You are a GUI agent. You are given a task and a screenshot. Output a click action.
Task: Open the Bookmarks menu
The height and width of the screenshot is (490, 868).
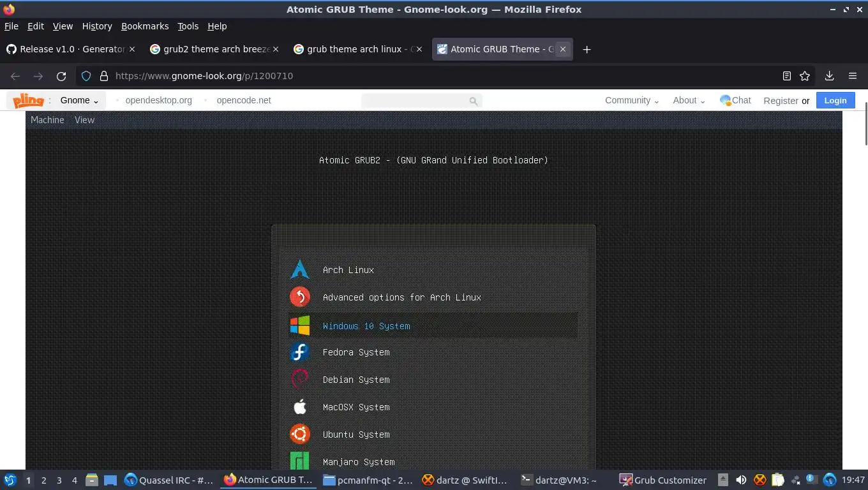[145, 26]
